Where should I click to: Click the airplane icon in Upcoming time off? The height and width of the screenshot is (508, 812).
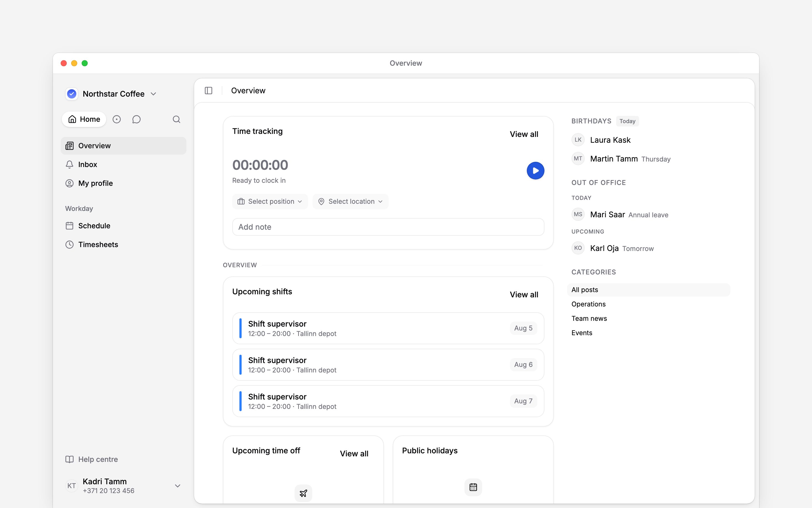coord(303,493)
